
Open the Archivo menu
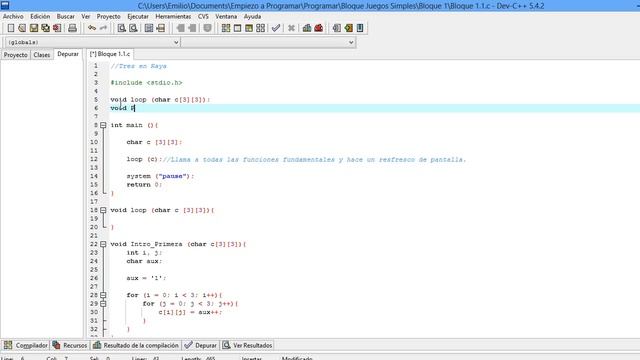pos(13,16)
